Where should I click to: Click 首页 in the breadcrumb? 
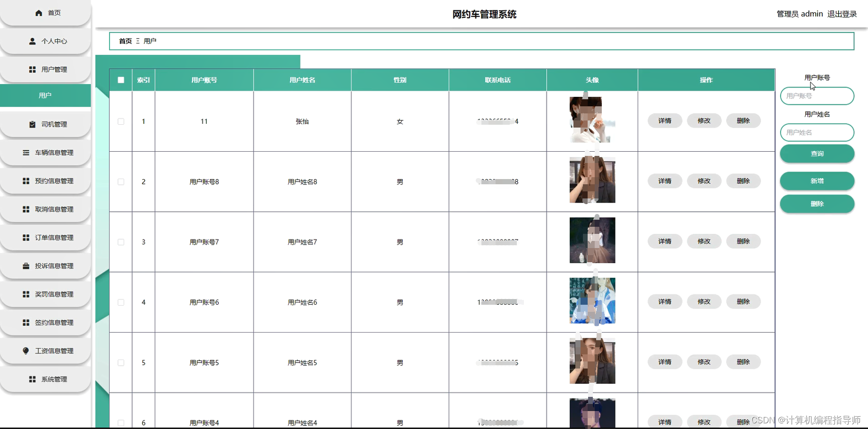[x=126, y=41]
